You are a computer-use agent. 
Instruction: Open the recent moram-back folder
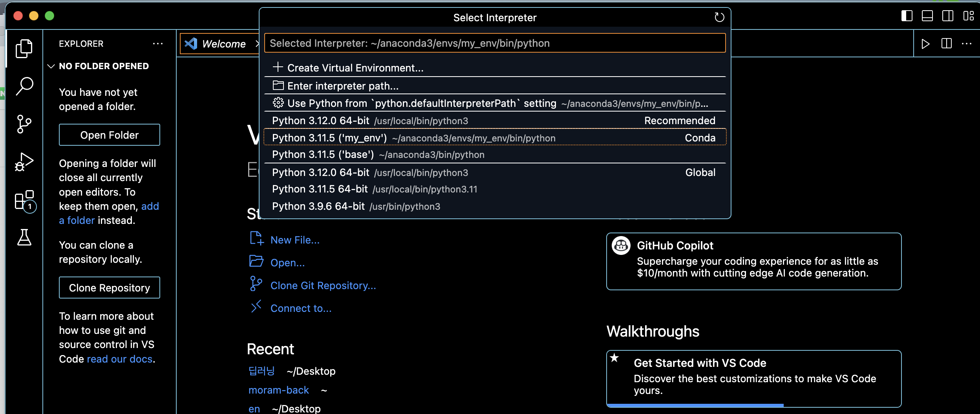(x=279, y=390)
